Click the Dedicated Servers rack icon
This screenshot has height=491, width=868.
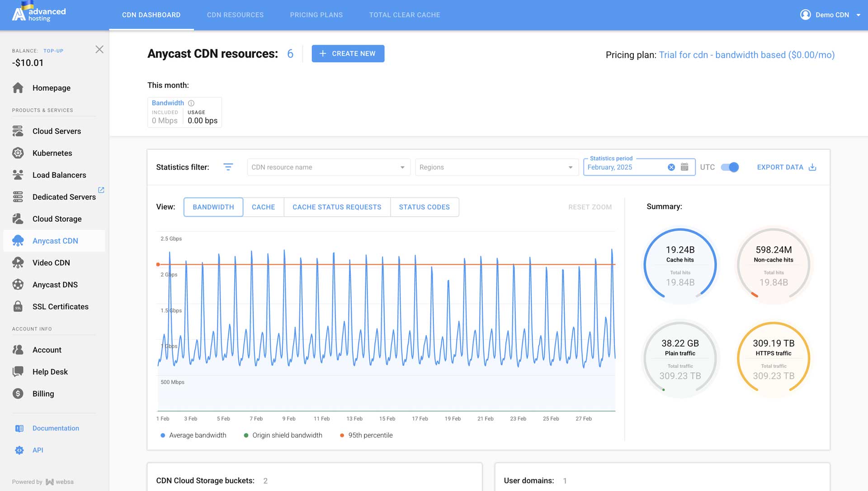tap(18, 197)
